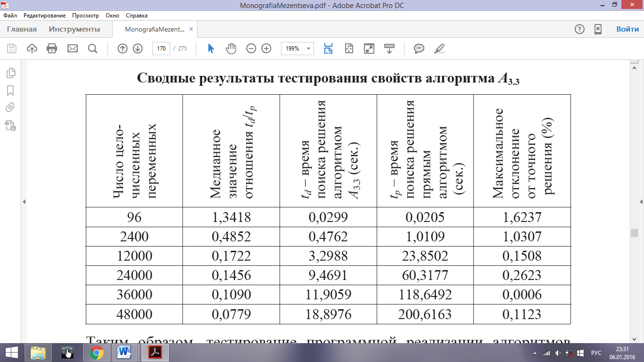Viewport: 644px width, 362px height.
Task: Click the table cell 0,0006
Action: tap(522, 295)
